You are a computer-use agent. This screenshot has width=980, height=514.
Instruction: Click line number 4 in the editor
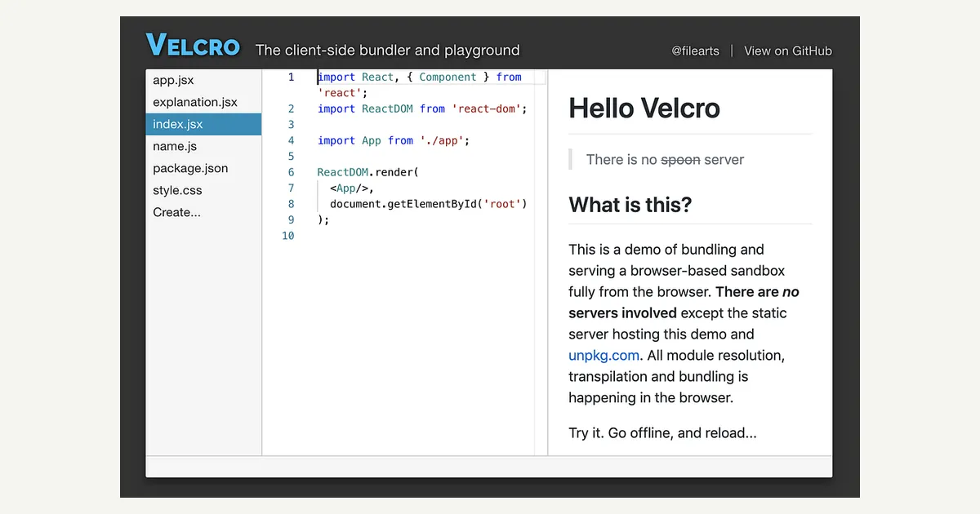tap(291, 140)
